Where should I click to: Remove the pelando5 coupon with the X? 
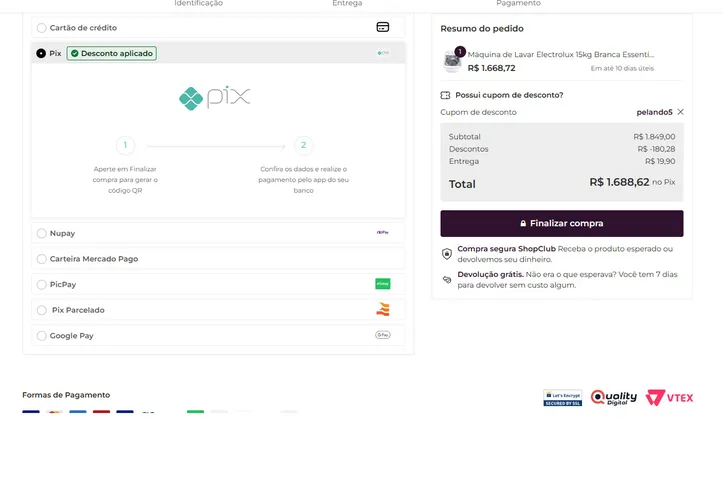(x=681, y=112)
